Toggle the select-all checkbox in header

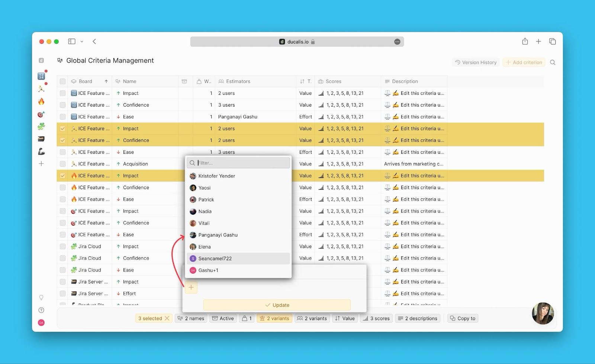(x=62, y=81)
